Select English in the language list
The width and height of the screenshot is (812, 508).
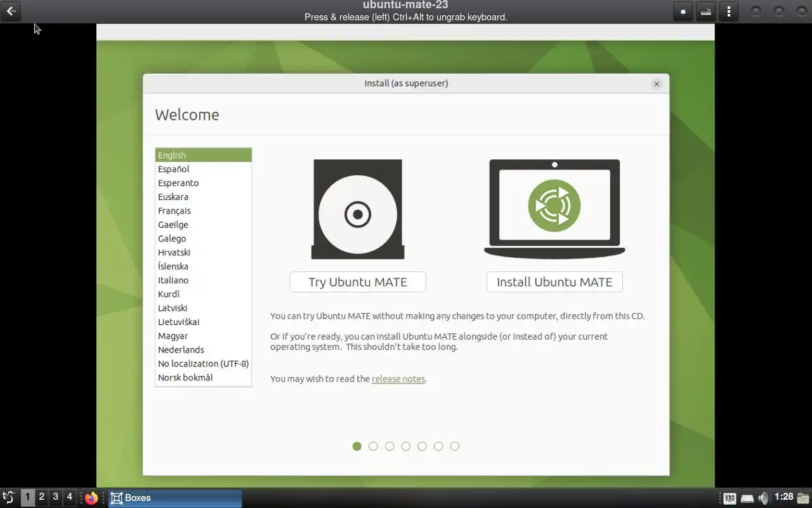pos(204,155)
